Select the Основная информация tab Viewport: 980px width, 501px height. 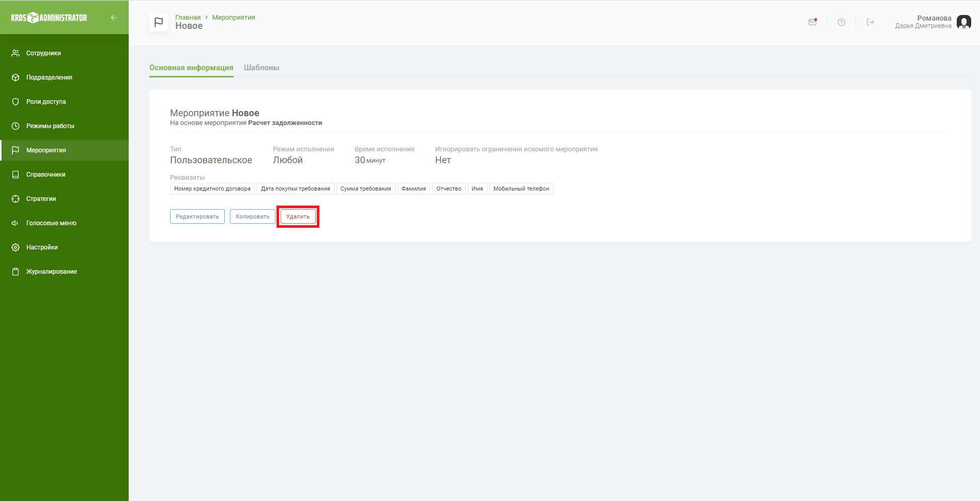pyautogui.click(x=191, y=68)
